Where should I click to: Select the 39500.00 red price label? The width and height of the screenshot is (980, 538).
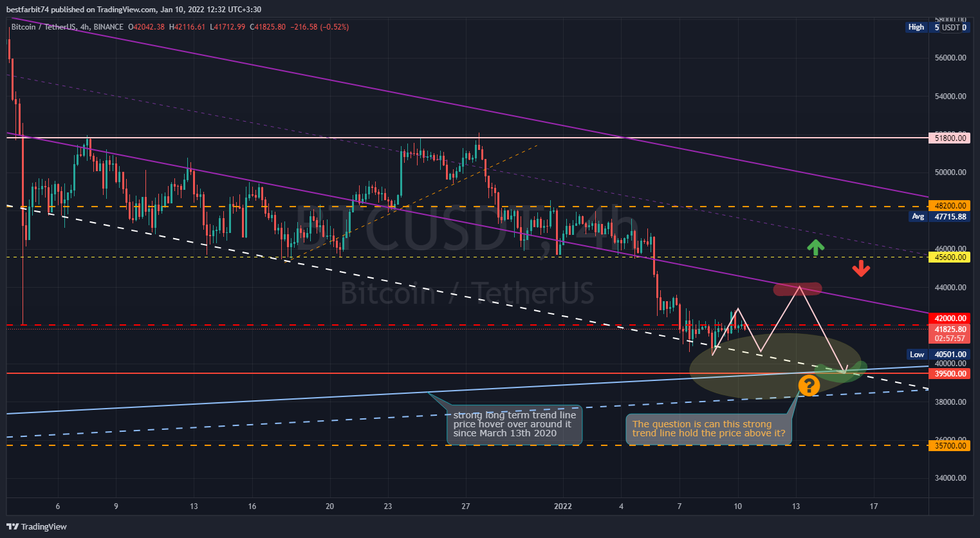[950, 374]
